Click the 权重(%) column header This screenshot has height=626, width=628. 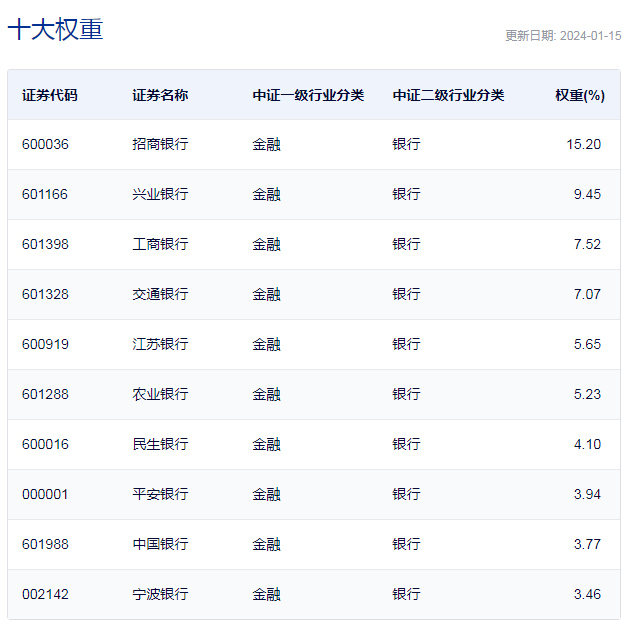(580, 95)
